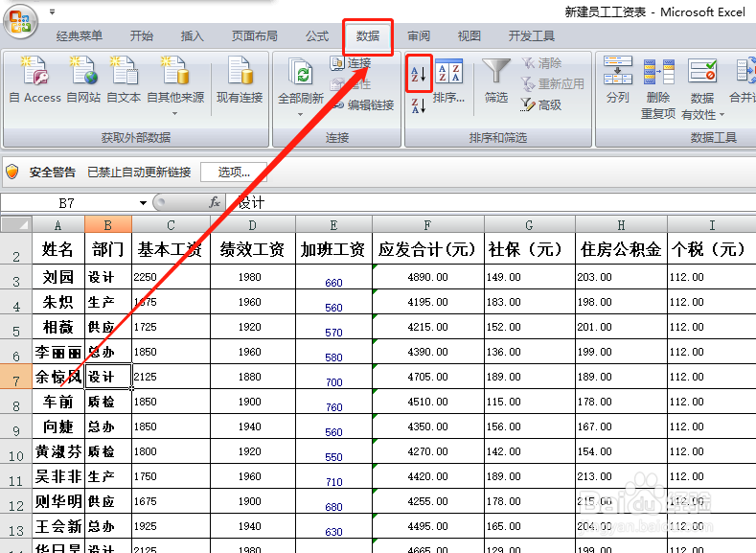Open the 排序 sort dialog
The height and width of the screenshot is (553, 756).
coord(448,81)
